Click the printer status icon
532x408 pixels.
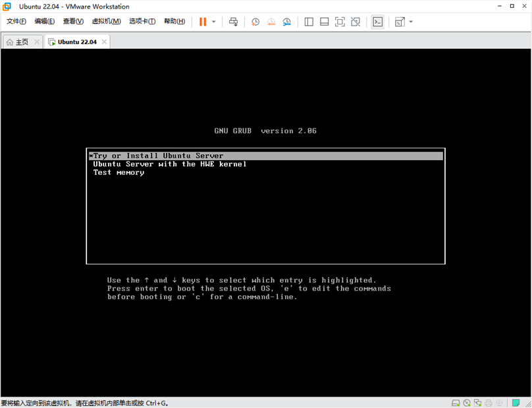489,403
